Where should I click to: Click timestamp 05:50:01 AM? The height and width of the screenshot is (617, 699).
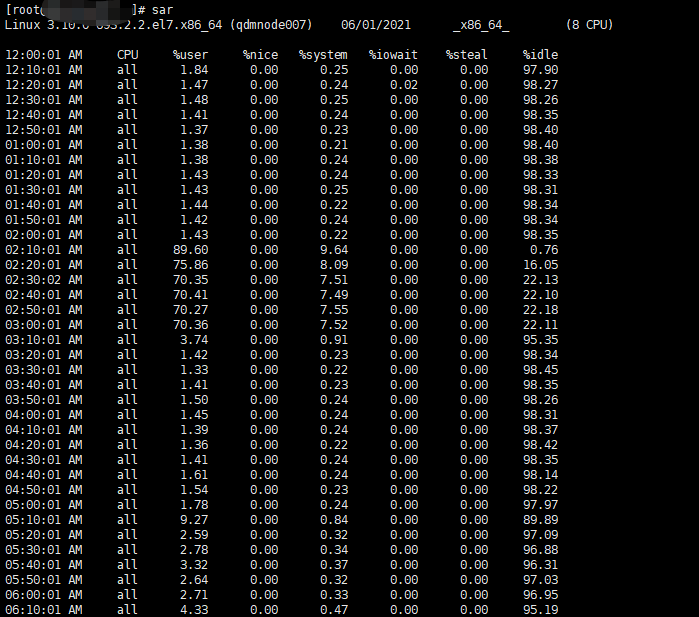pos(44,580)
